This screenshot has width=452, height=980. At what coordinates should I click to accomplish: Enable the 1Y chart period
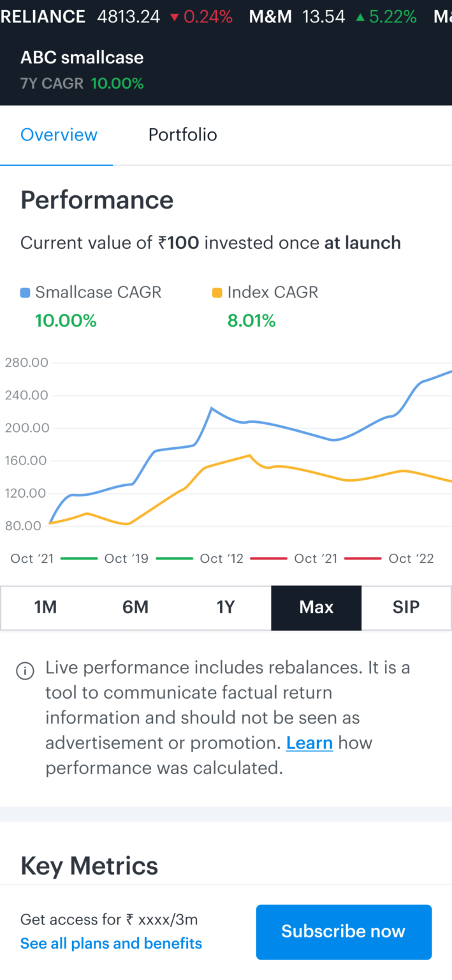pos(226,607)
